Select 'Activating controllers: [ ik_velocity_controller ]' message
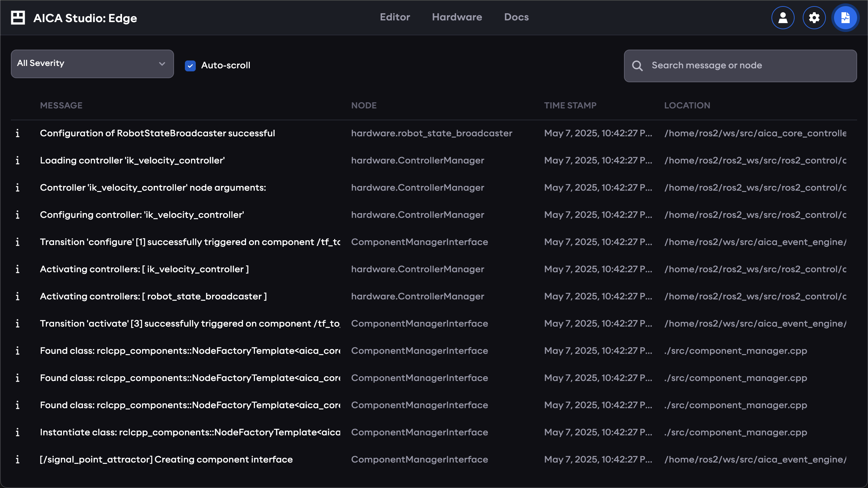Image resolution: width=868 pixels, height=488 pixels. (x=144, y=269)
